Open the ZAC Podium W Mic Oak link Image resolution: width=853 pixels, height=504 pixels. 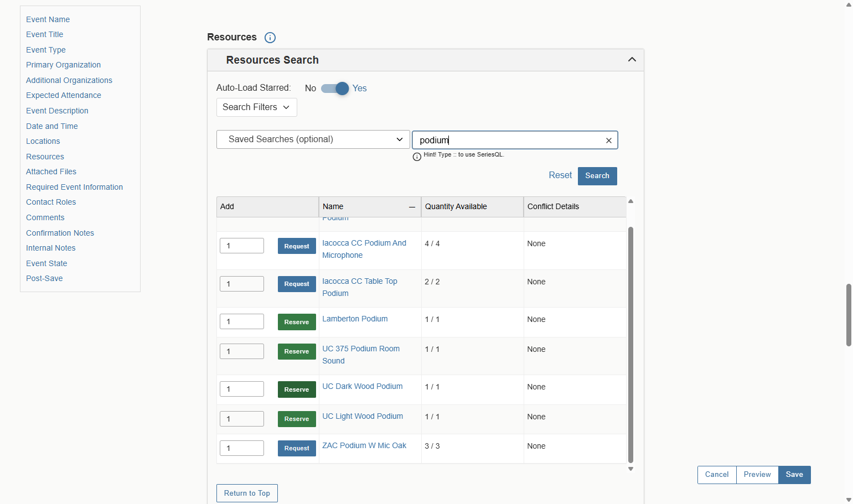coord(364,446)
